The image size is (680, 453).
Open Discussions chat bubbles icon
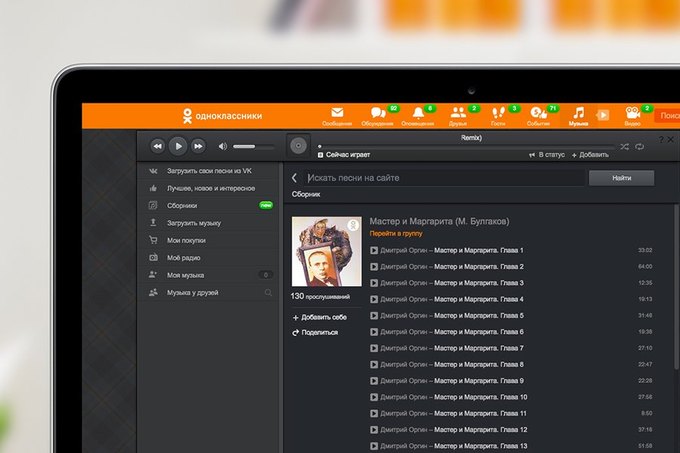coord(378,113)
